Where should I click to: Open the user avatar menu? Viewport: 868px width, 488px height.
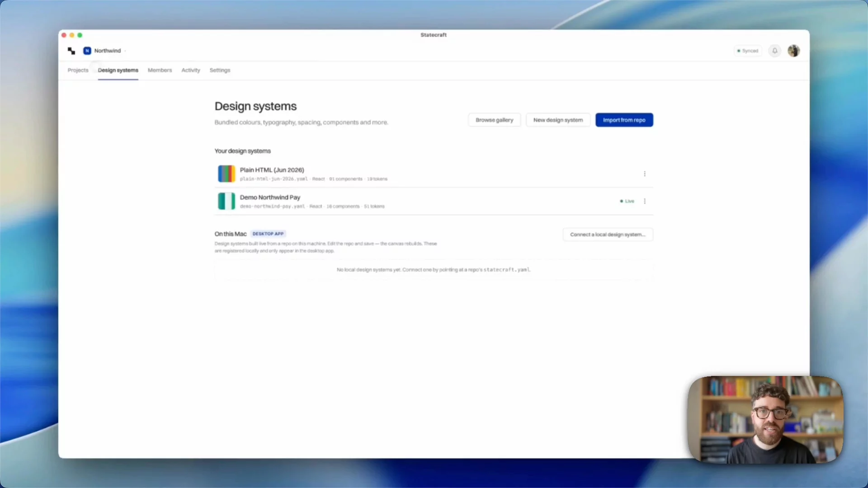pyautogui.click(x=793, y=51)
